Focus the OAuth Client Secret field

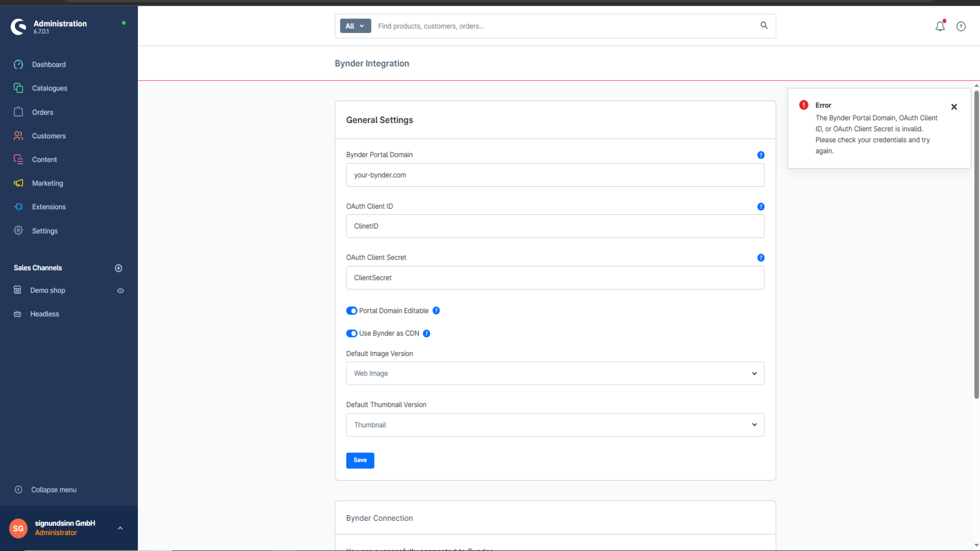(555, 278)
